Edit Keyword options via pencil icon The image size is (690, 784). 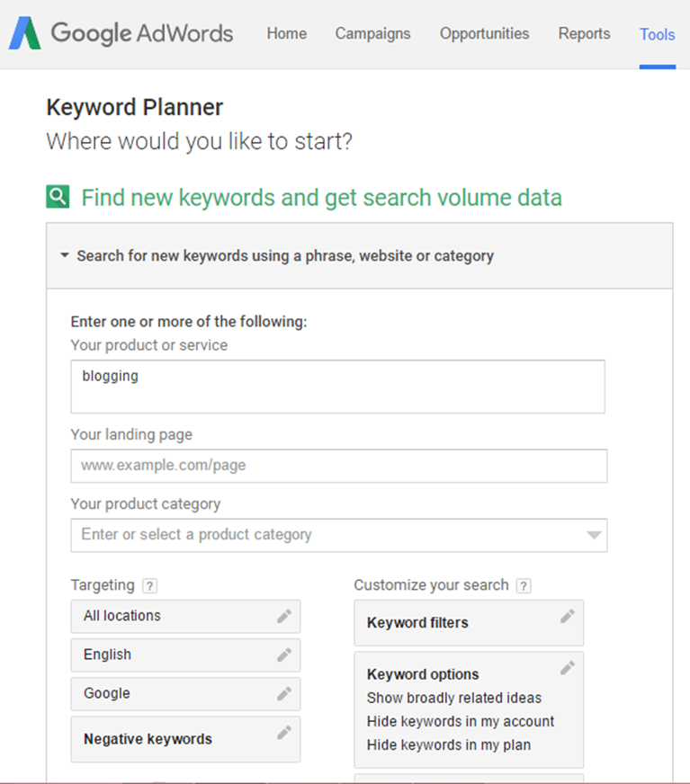(x=568, y=668)
